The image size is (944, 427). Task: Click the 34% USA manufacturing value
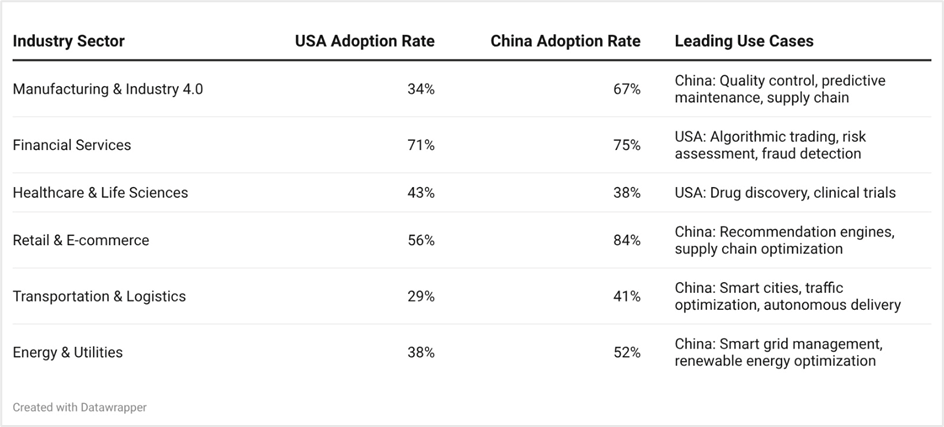(421, 89)
